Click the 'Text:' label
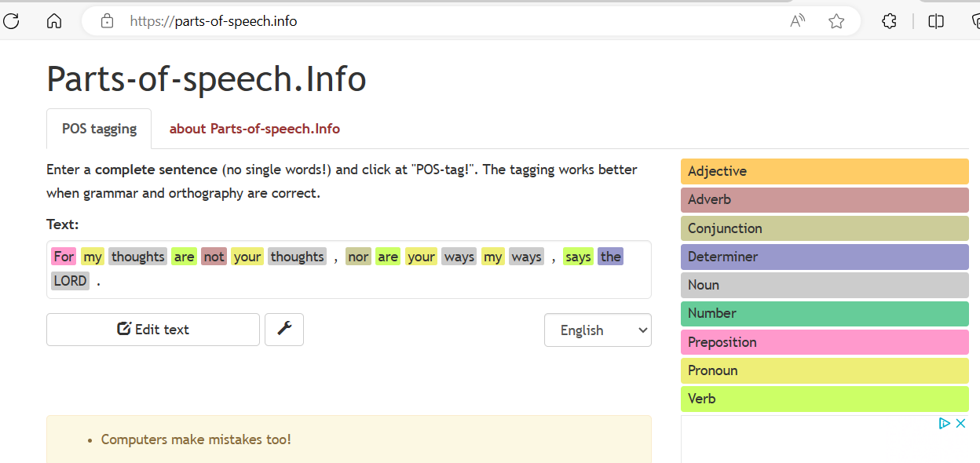Viewport: 980px width, 463px height. (63, 224)
